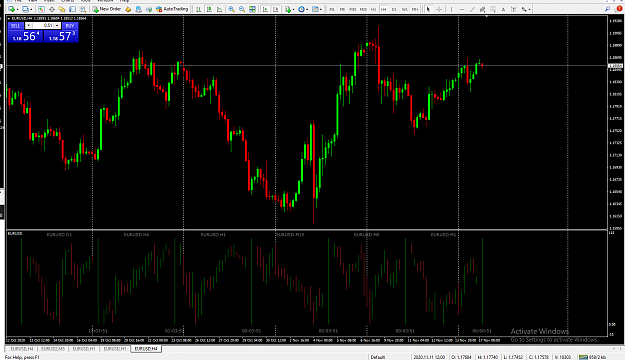
Task: Click the EURUSD M15 label in indicator window
Action: point(290,235)
